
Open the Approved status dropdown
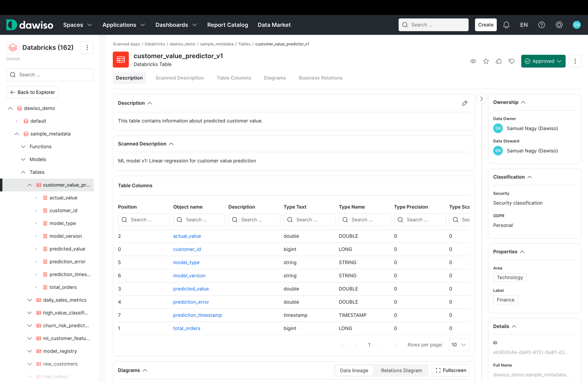[543, 61]
